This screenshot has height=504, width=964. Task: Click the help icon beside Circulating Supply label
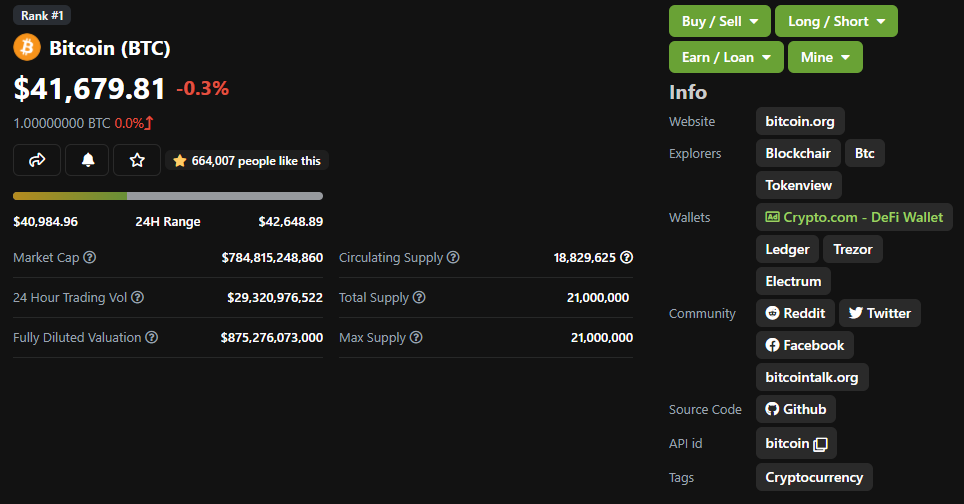tap(453, 257)
